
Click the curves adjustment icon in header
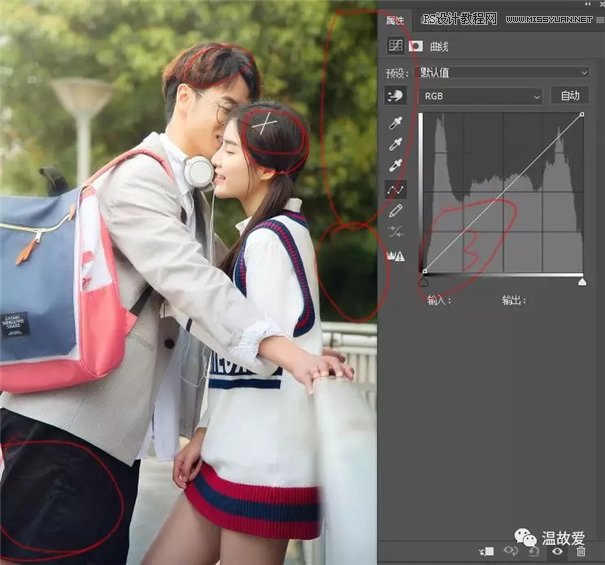[395, 45]
